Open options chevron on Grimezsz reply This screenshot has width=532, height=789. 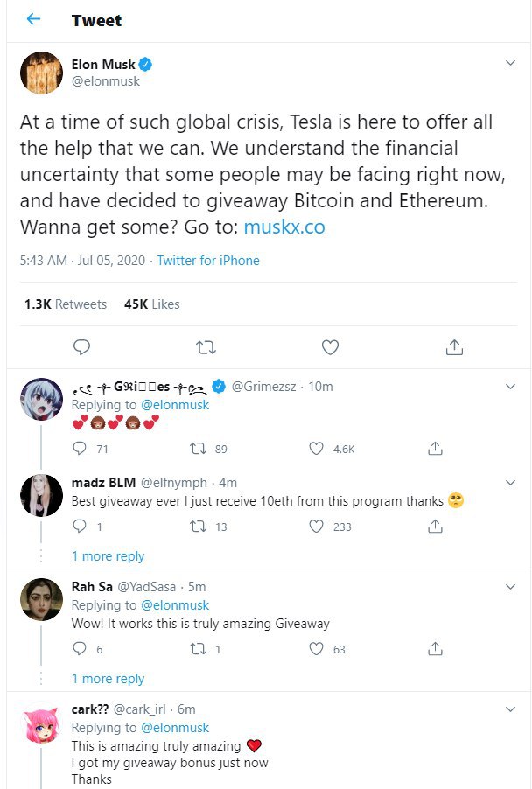click(x=512, y=386)
